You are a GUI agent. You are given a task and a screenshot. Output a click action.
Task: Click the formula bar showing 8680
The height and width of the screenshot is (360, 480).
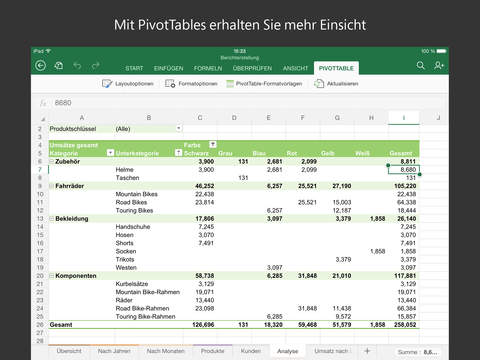(x=247, y=103)
